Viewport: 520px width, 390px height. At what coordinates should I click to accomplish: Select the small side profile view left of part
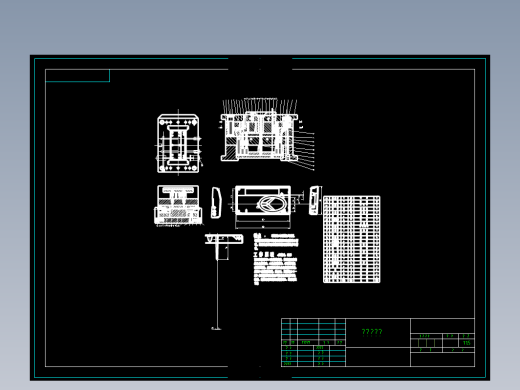pos(216,203)
